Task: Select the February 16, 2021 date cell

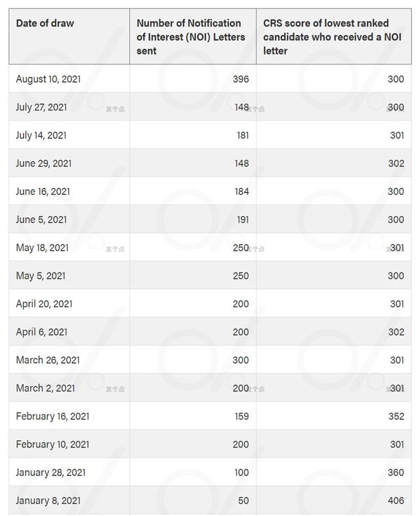Action: [x=52, y=416]
